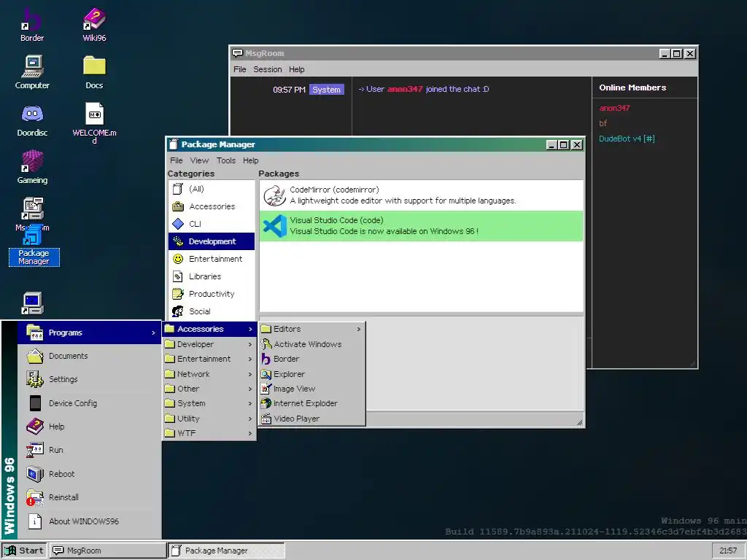
Task: Expand the Utility programs submenu
Action: click(209, 419)
